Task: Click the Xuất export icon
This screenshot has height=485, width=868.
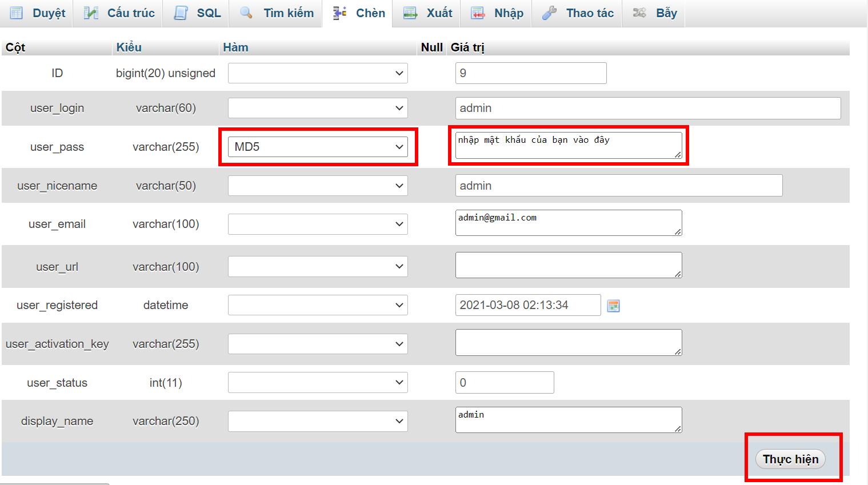Action: tap(410, 13)
